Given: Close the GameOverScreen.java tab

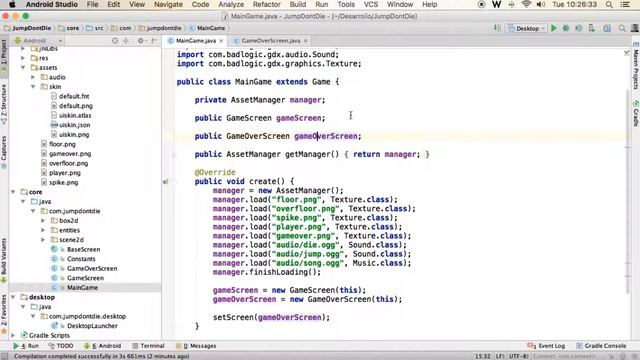Looking at the screenshot, I should coord(305,41).
